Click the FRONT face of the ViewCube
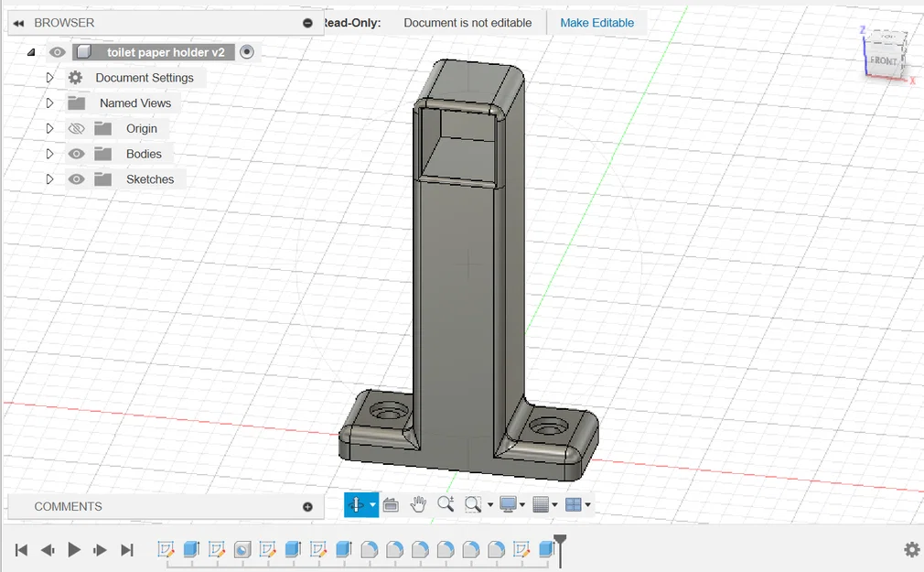Viewport: 924px width, 572px height. [883, 60]
